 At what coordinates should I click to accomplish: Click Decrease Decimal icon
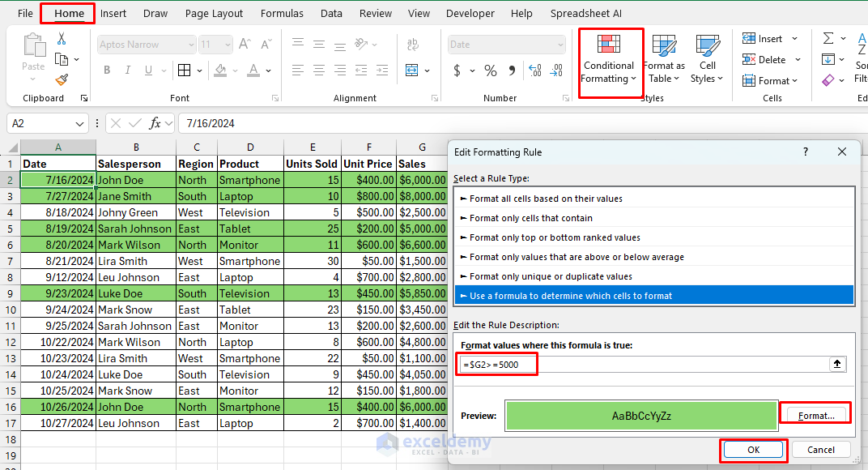(556, 70)
